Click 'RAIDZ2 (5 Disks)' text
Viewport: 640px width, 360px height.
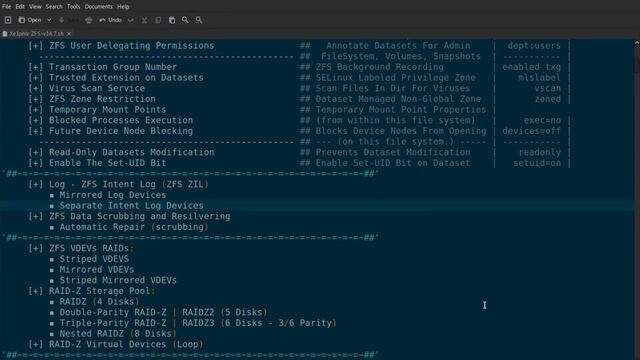tap(225, 312)
